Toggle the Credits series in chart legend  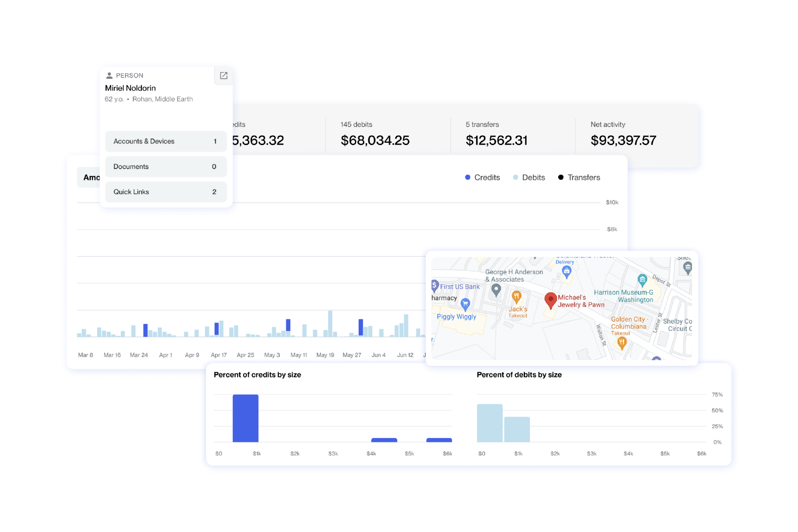coord(482,177)
